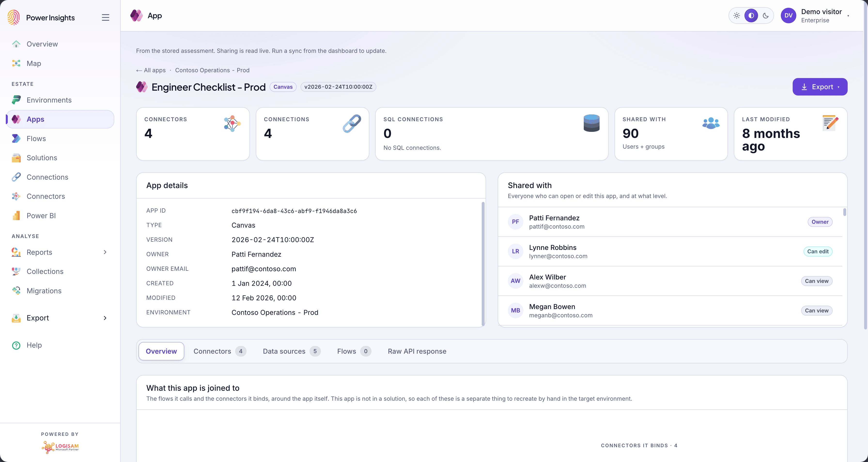Select the App ID value text

coord(294,211)
